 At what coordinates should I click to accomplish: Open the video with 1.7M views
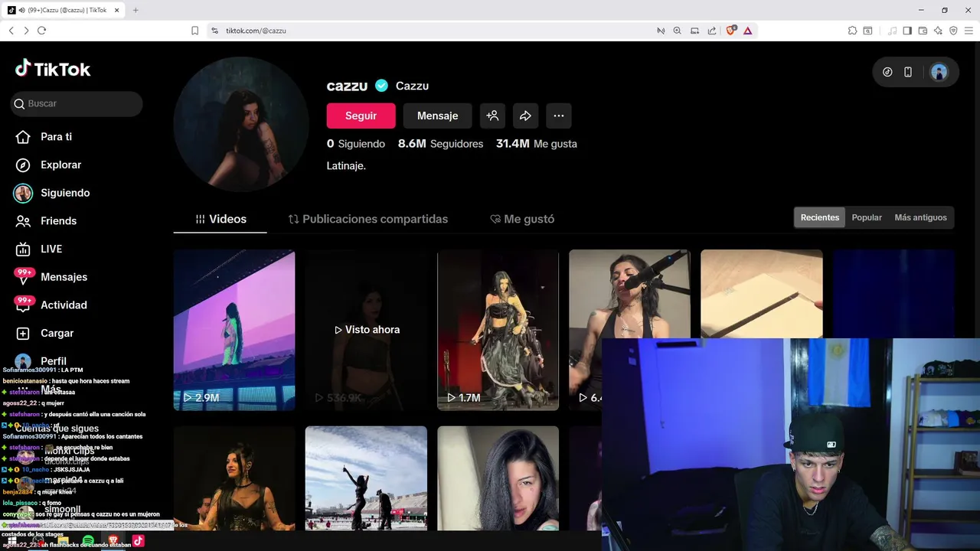498,330
